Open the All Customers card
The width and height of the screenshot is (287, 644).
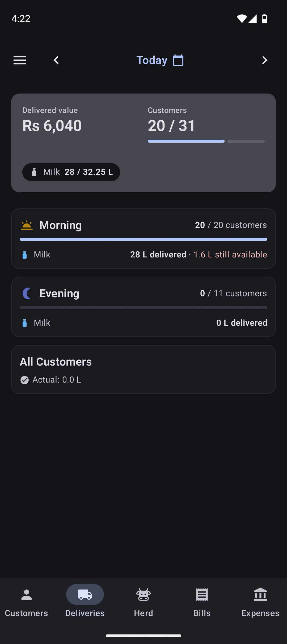pos(143,370)
